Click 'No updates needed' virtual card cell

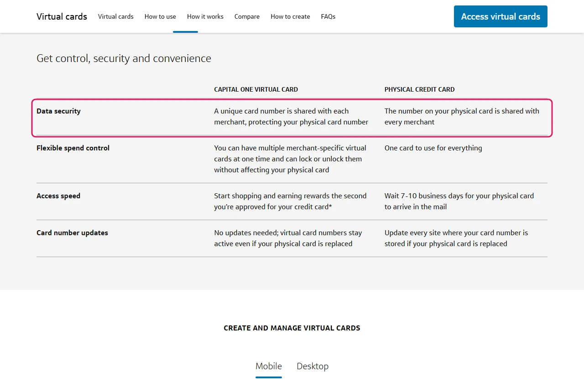288,238
